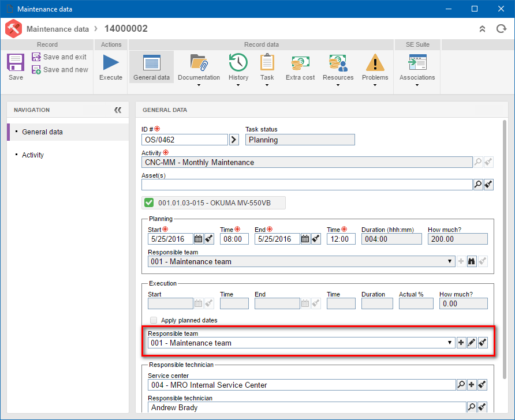
Task: Click the ID # input field
Action: pyautogui.click(x=185, y=140)
